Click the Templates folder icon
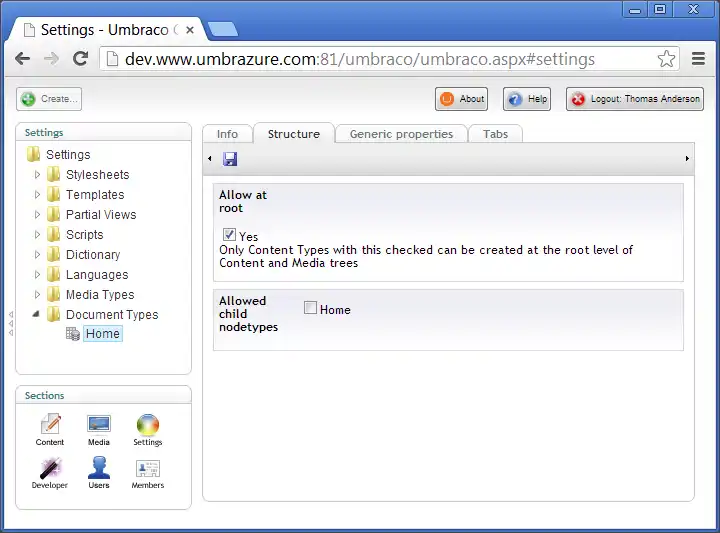This screenshot has width=720, height=533. pos(54,195)
